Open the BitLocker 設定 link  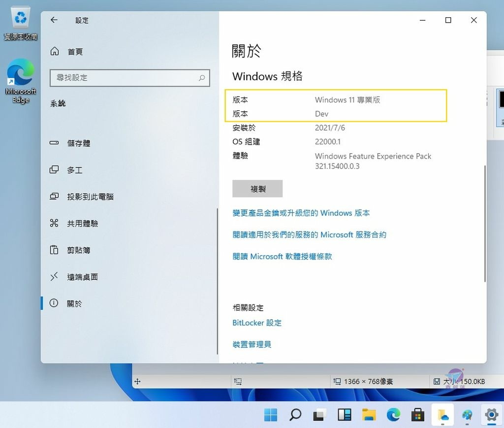click(x=257, y=323)
